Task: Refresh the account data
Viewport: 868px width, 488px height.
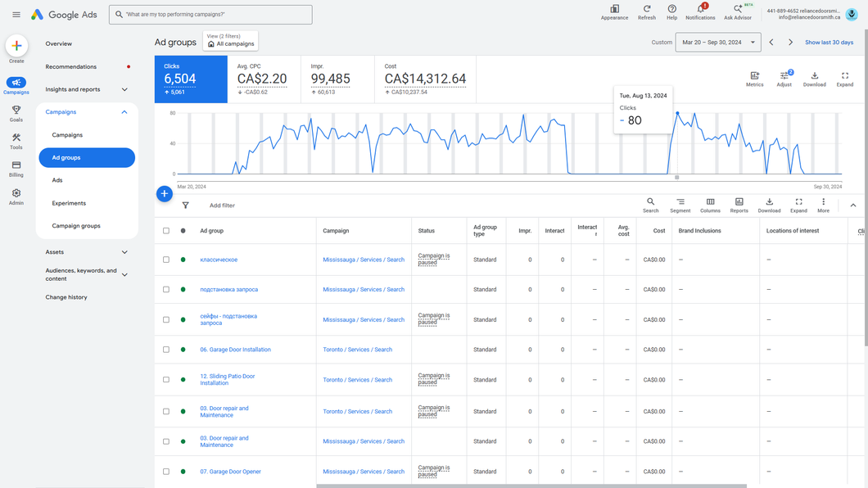Action: pyautogui.click(x=647, y=12)
